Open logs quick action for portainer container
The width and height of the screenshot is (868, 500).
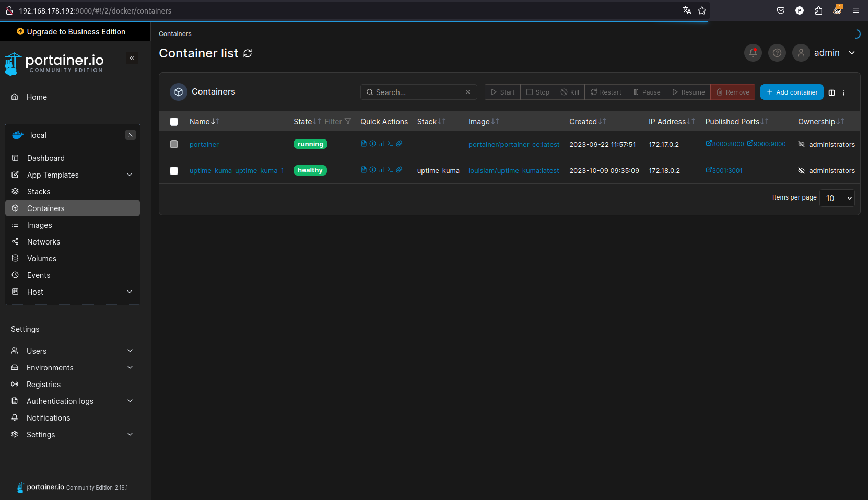point(363,144)
